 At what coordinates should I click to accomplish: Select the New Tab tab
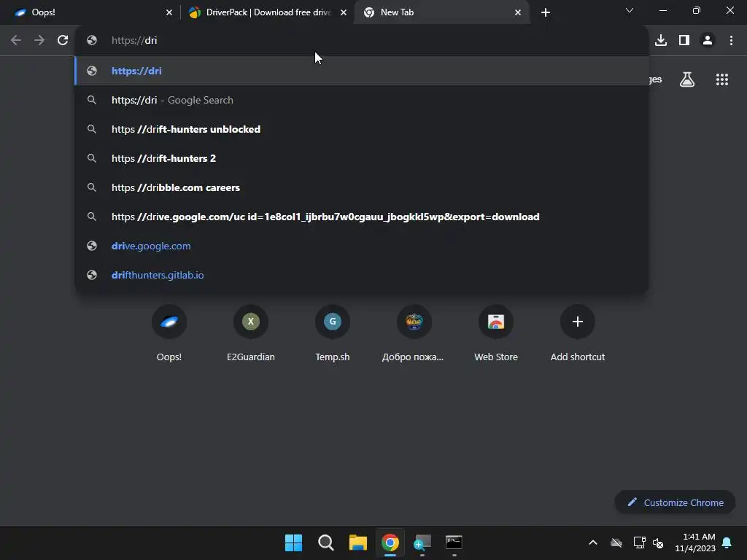[x=441, y=12]
